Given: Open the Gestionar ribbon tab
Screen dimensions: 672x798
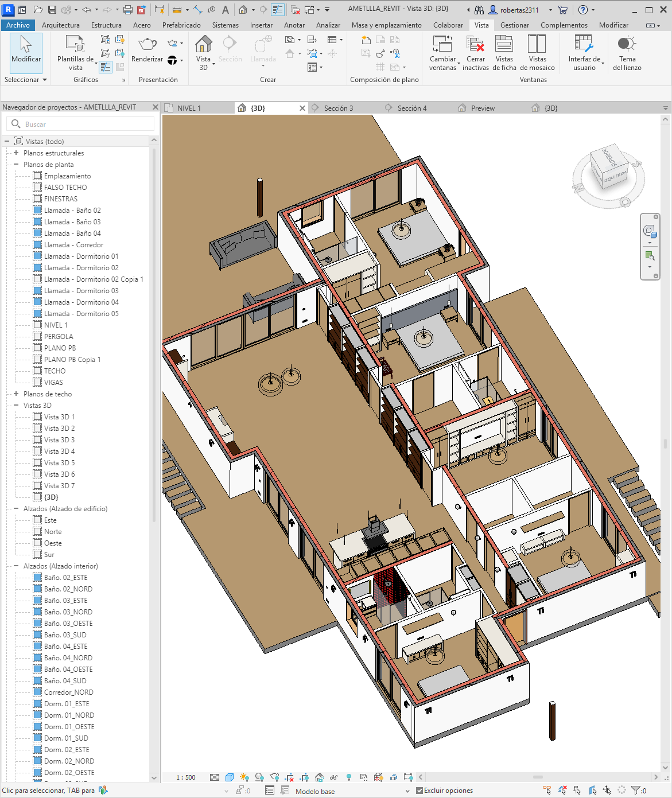Looking at the screenshot, I should [x=515, y=25].
